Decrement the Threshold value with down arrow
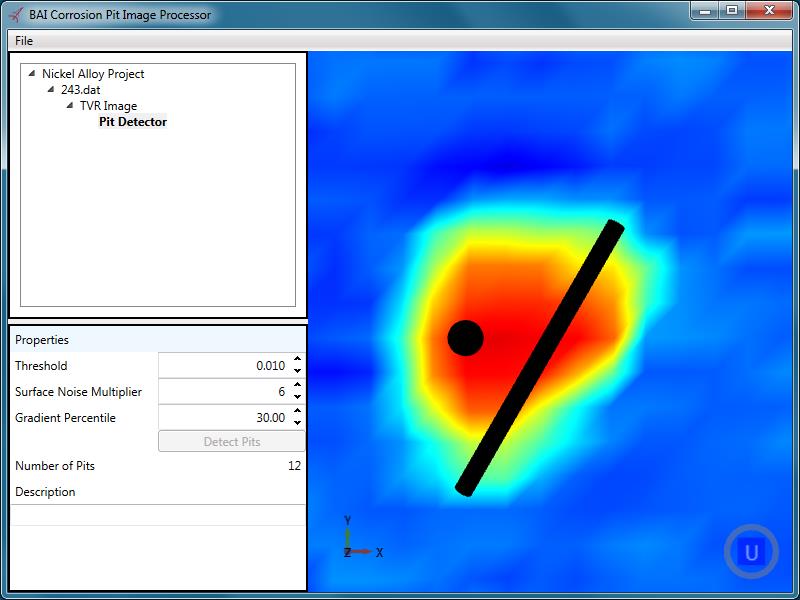 point(298,369)
